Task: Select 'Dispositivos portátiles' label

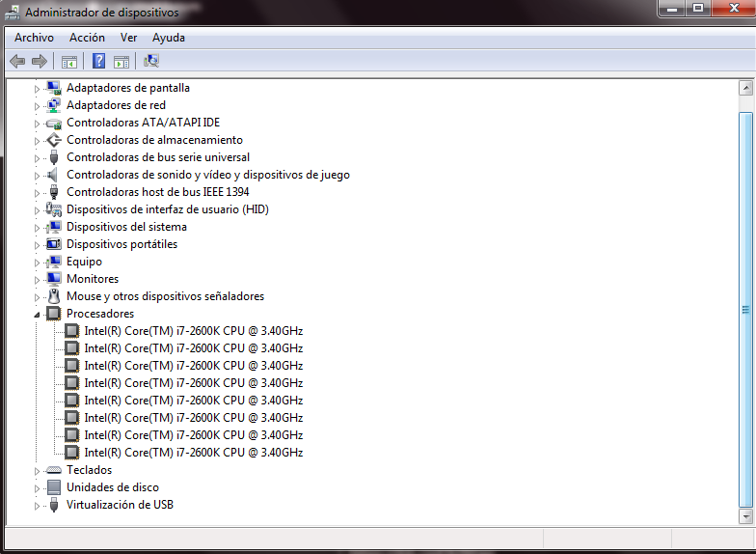Action: coord(121,244)
